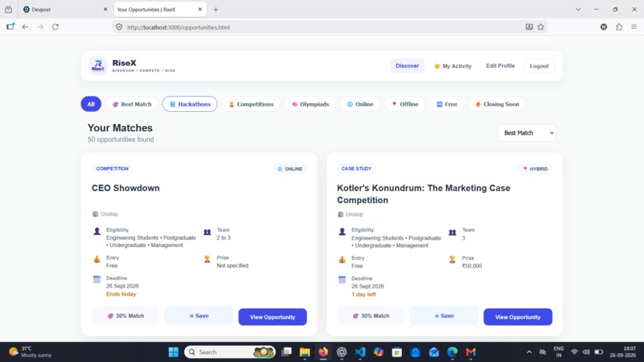This screenshot has height=362, width=644.
Task: Go back in browser history
Action: pyautogui.click(x=25, y=26)
